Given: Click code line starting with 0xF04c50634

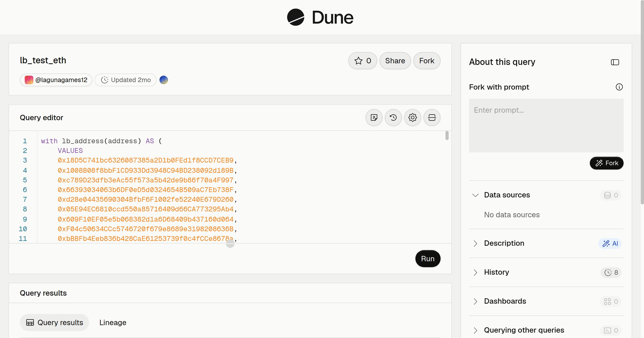Looking at the screenshot, I should tap(147, 229).
